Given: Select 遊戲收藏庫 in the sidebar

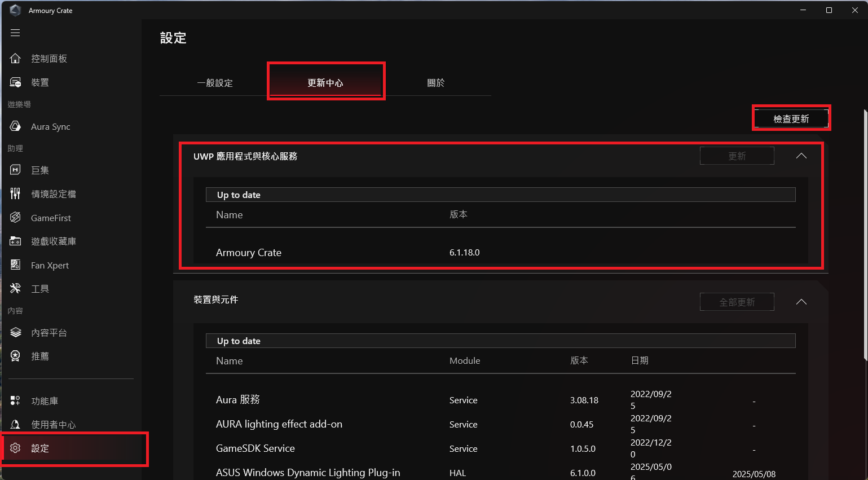Looking at the screenshot, I should pos(54,241).
